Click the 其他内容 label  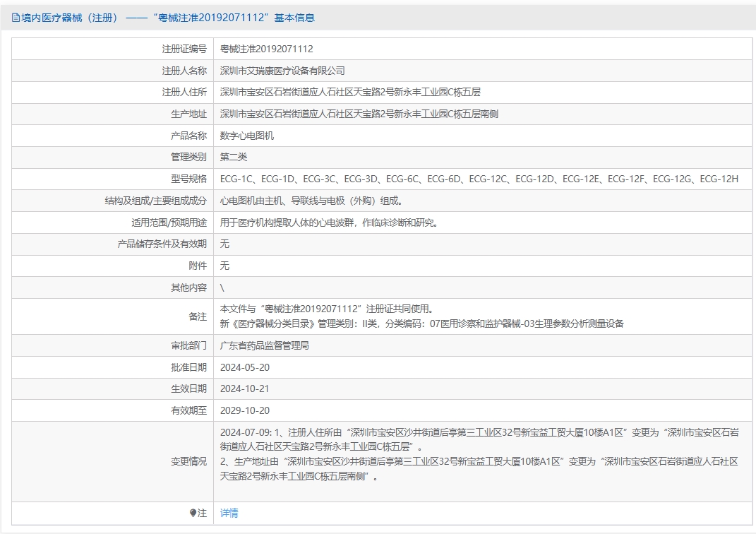188,287
